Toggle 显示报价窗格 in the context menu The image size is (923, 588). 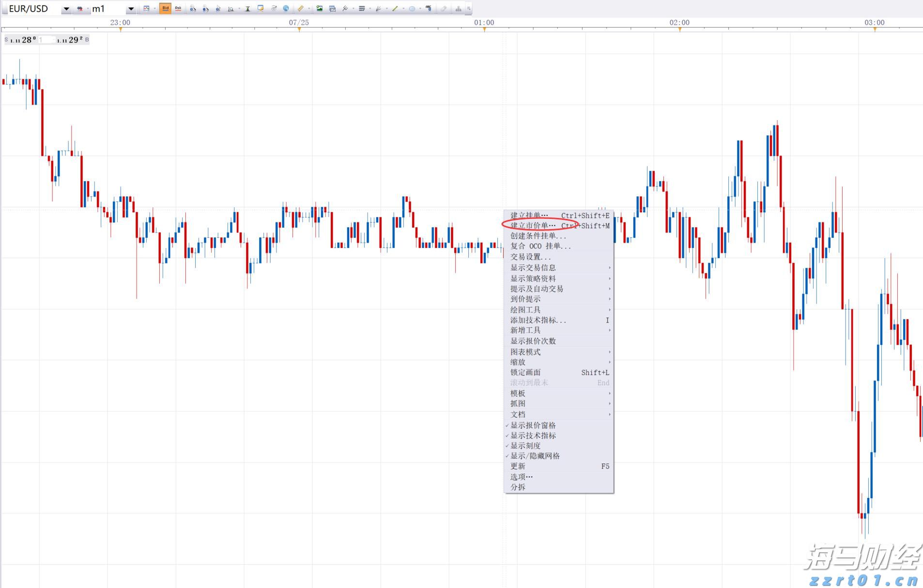[x=533, y=425]
